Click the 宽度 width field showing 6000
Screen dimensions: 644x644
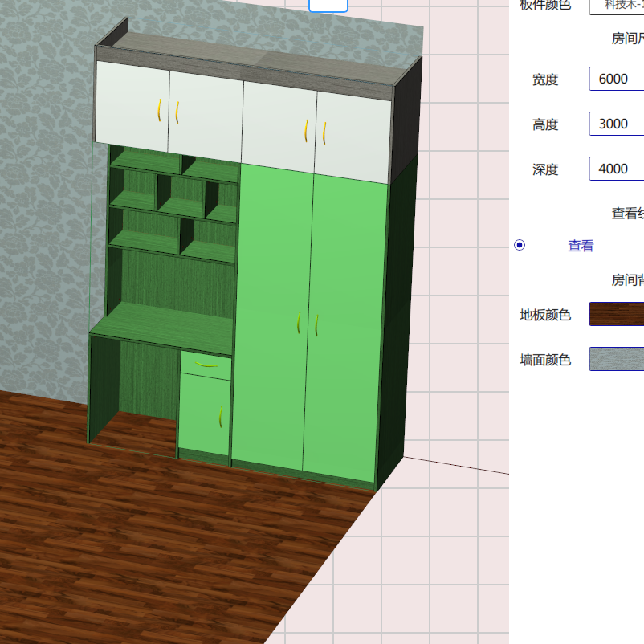(x=616, y=79)
